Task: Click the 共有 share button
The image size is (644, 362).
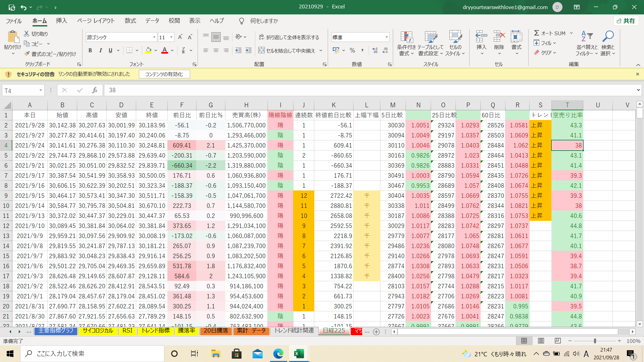Action: pos(626,21)
